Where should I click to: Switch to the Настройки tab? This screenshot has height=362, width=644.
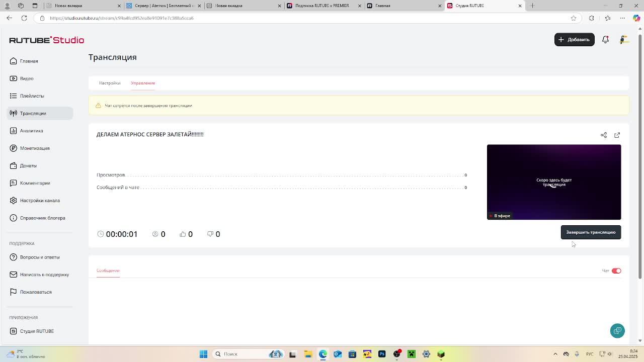[x=110, y=83]
